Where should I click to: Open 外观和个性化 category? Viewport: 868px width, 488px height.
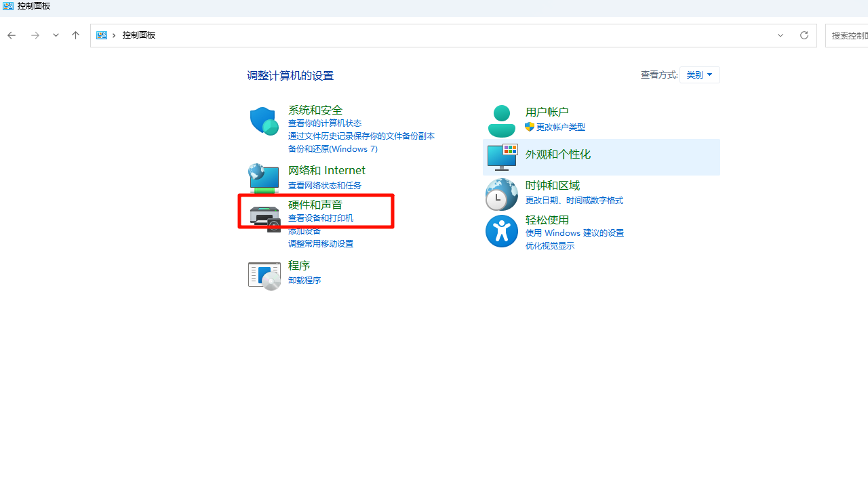click(558, 155)
